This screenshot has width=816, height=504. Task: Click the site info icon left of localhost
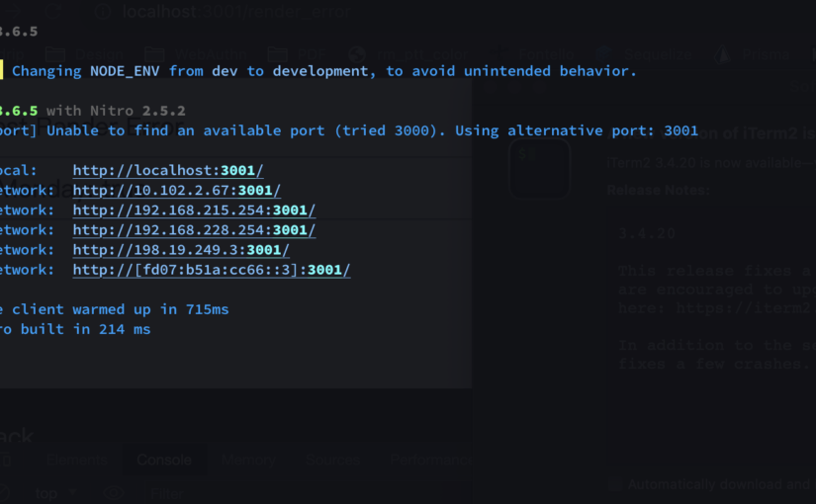[x=103, y=12]
